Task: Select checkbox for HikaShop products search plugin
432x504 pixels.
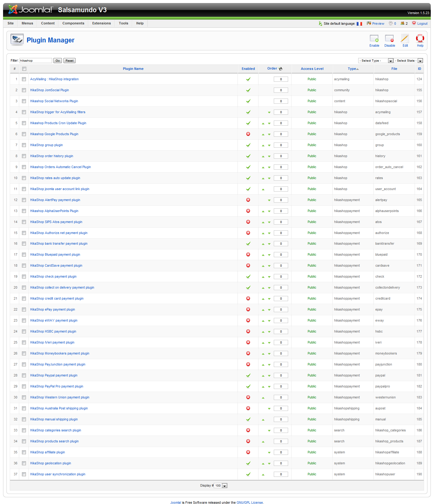Action: pyautogui.click(x=24, y=441)
